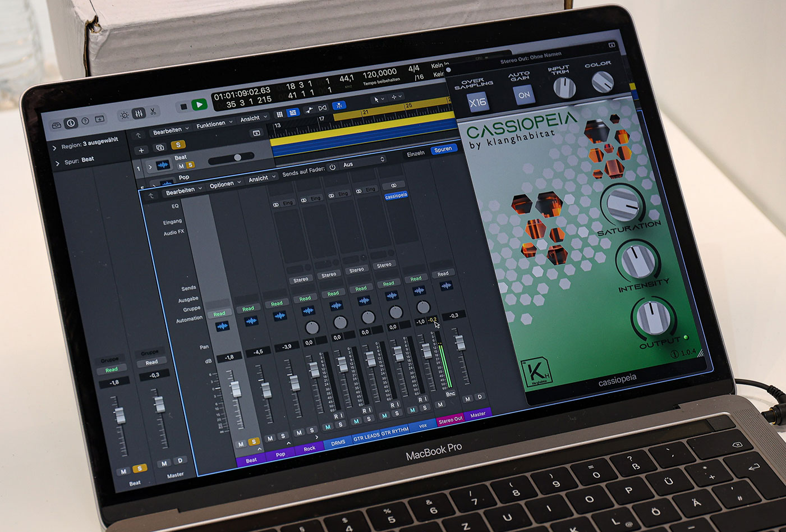Viewport: 786px width, 532px height.
Task: Toggle the yellow global Solo button
Action: (178, 145)
